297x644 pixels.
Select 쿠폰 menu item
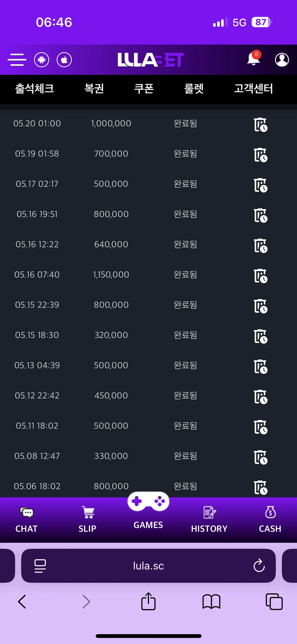pos(144,89)
